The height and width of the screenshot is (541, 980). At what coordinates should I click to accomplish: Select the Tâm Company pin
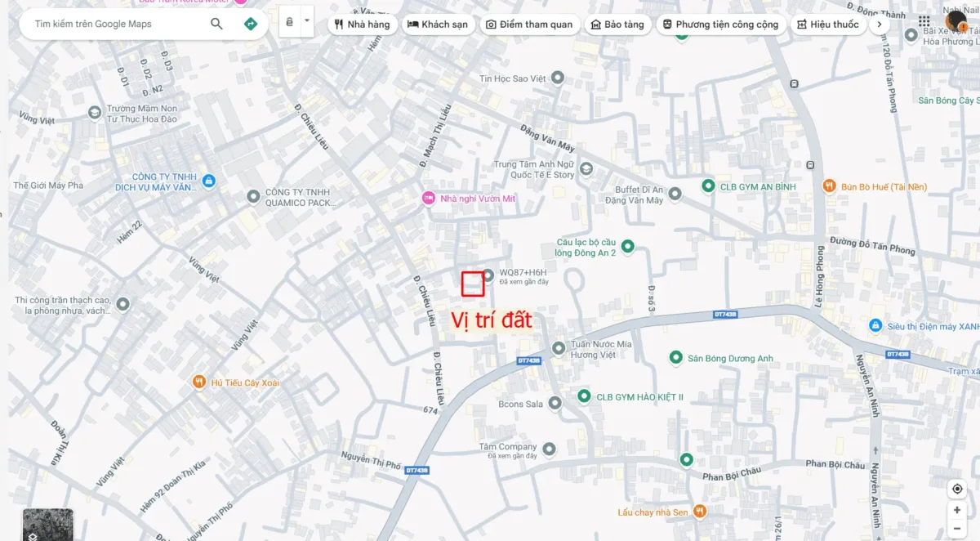[x=549, y=449]
